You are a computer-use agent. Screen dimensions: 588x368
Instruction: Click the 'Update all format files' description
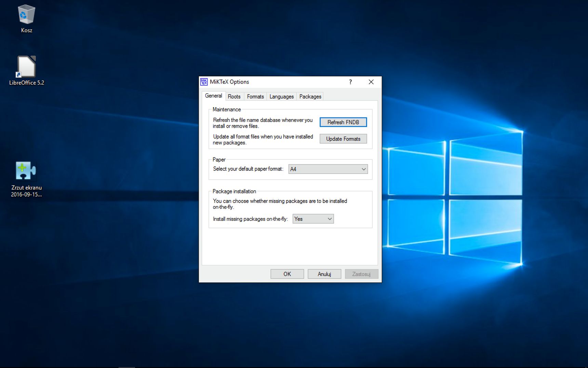[263, 139]
